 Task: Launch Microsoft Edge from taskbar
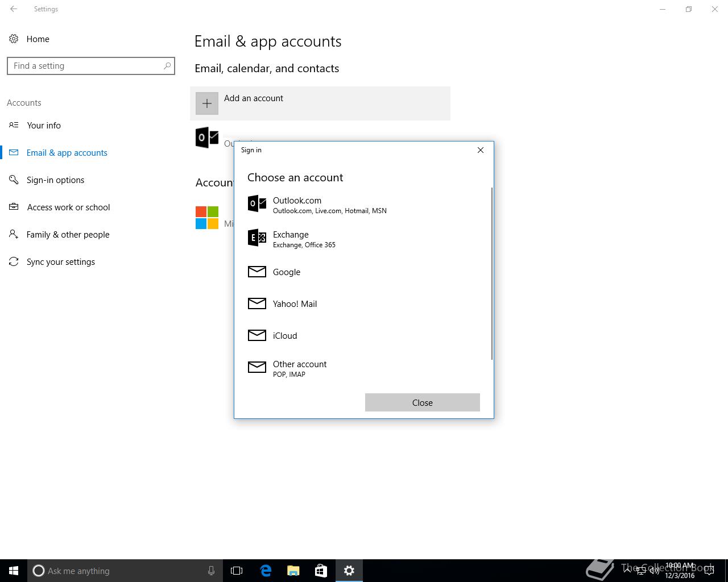click(x=265, y=571)
